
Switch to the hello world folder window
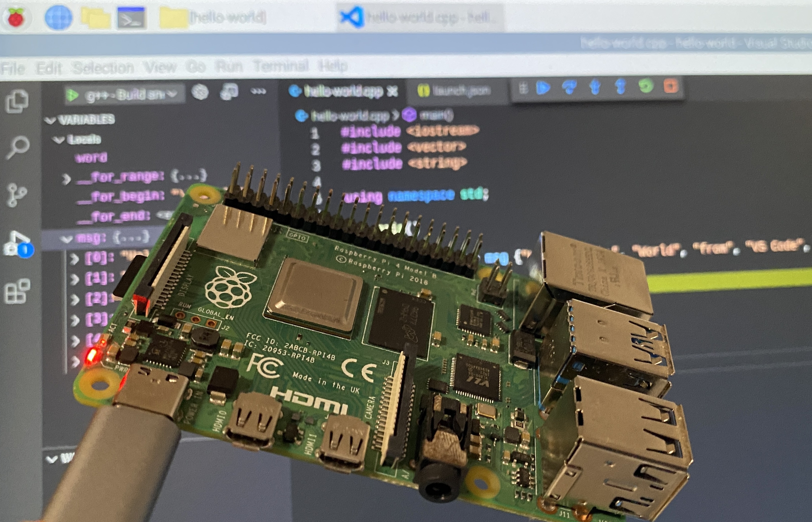pos(213,18)
